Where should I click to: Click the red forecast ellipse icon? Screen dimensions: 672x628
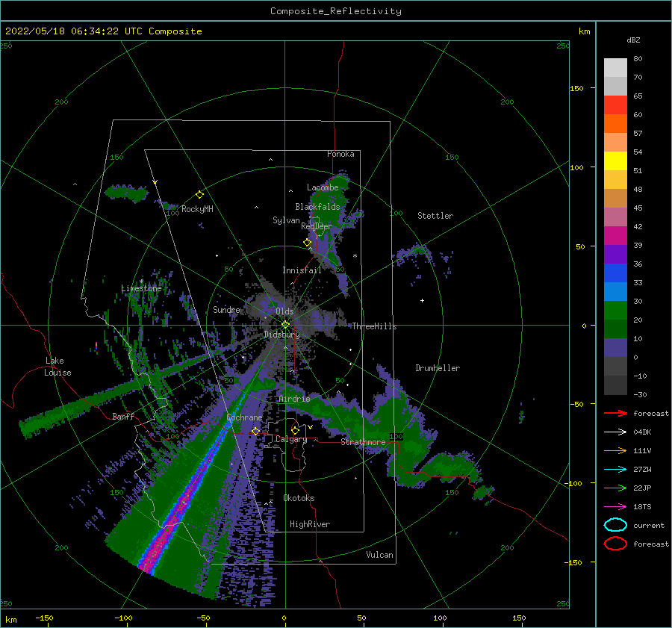point(615,544)
